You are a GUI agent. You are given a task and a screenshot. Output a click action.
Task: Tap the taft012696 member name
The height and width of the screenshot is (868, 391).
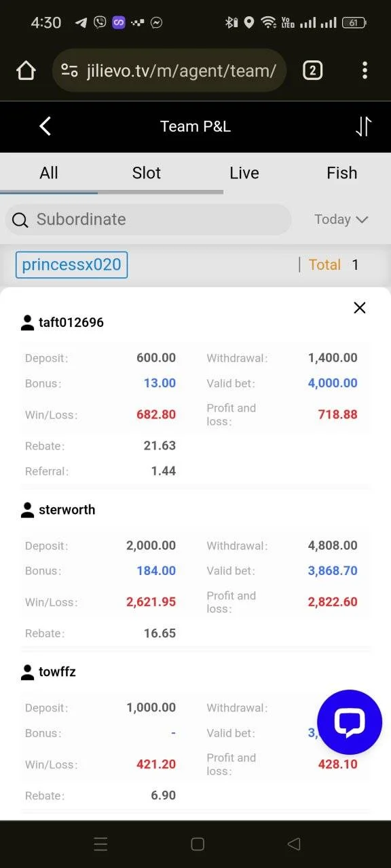pyautogui.click(x=71, y=323)
